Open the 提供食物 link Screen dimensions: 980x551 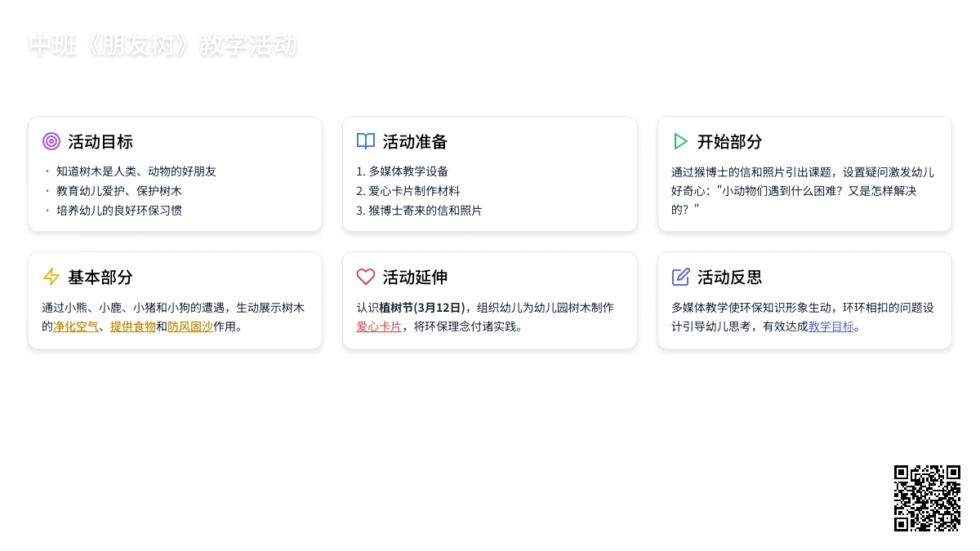click(x=133, y=327)
